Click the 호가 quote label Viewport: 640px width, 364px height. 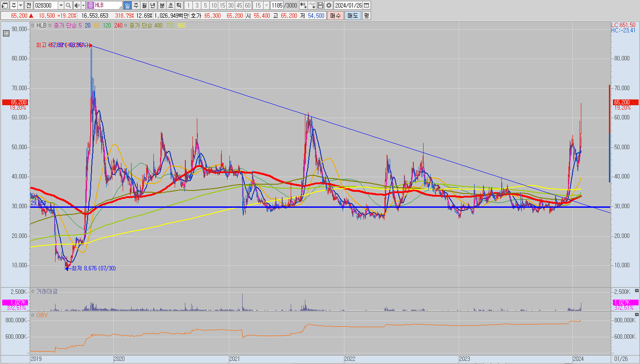coord(196,16)
